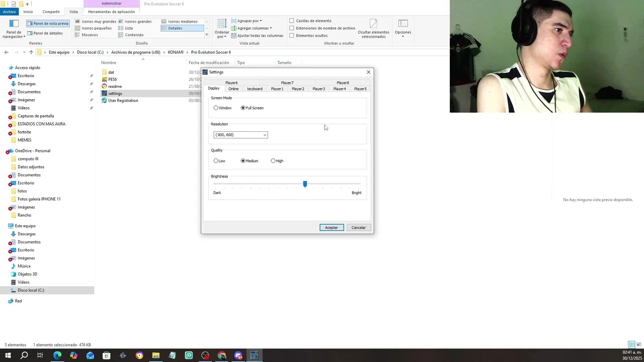Select User Registration file
This screenshot has width=644, height=362.
pos(123,101)
